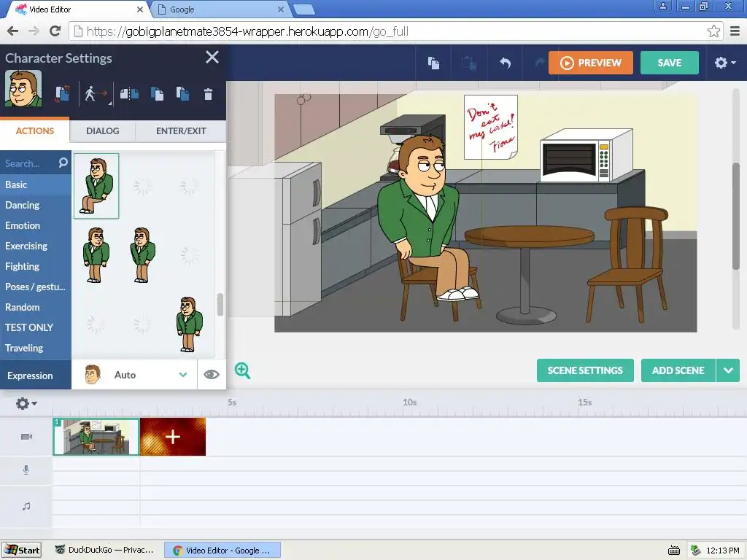Open the character movement path tool
Image resolution: width=747 pixels, height=560 pixels.
pos(96,93)
